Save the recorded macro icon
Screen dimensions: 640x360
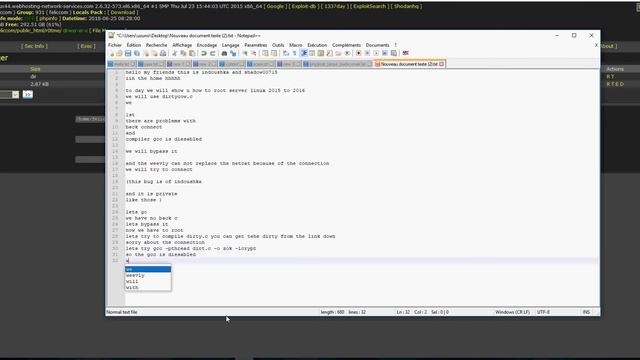click(x=394, y=53)
